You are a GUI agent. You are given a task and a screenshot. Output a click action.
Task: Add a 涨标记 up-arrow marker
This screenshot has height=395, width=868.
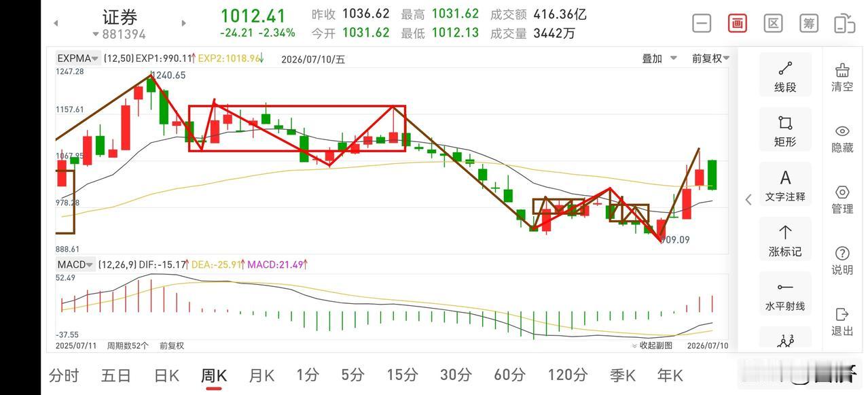click(x=785, y=239)
